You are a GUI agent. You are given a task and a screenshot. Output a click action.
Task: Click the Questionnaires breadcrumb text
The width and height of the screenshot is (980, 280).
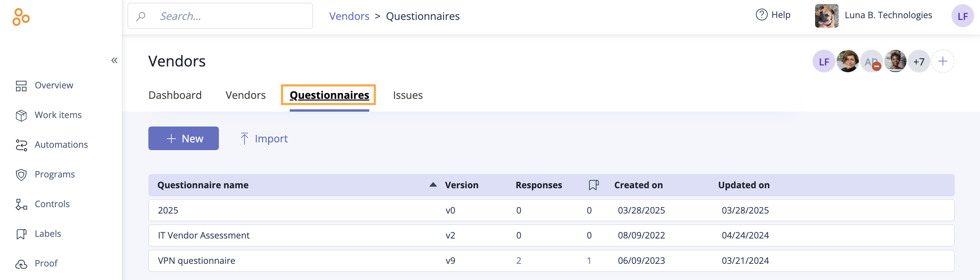click(x=423, y=16)
